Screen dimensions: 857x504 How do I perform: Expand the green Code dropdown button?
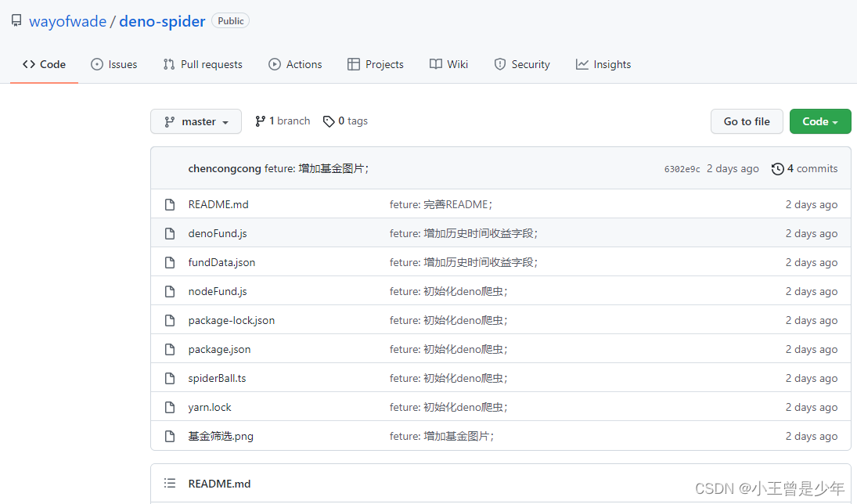click(819, 121)
